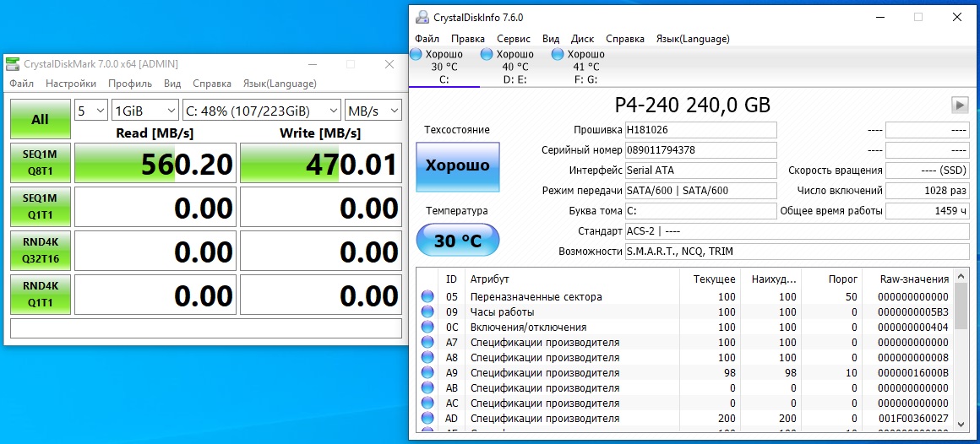Click the blue status dot for attribute 05
The height and width of the screenshot is (444, 980).
427,296
